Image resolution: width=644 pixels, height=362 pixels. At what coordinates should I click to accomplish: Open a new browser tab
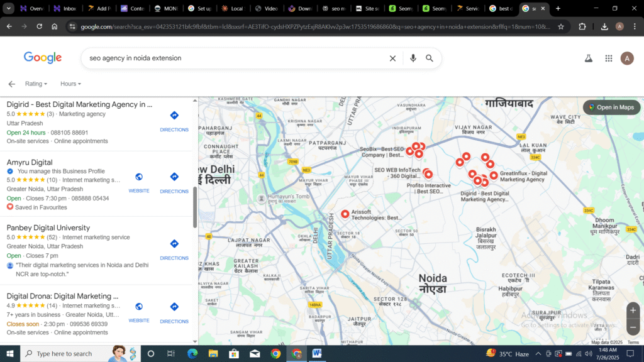pyautogui.click(x=558, y=8)
